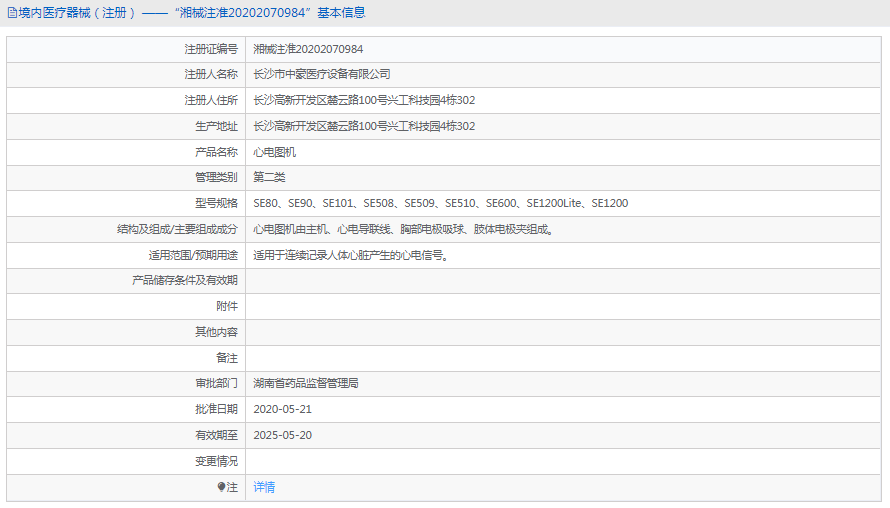Click the 变更情况 label
890x508 pixels.
click(216, 461)
